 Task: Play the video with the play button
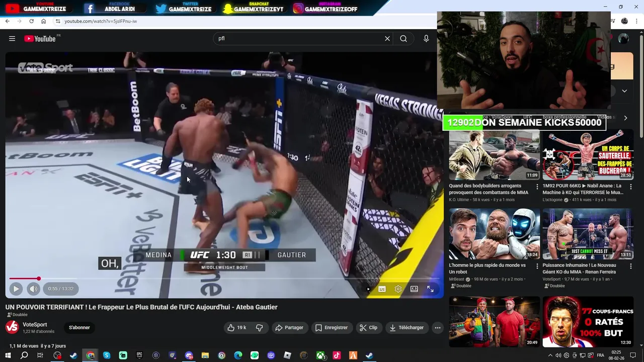click(x=16, y=289)
